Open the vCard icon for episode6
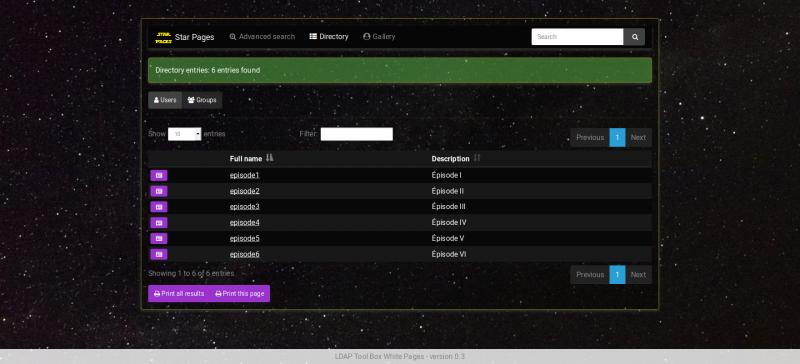The image size is (800, 364). (x=159, y=254)
